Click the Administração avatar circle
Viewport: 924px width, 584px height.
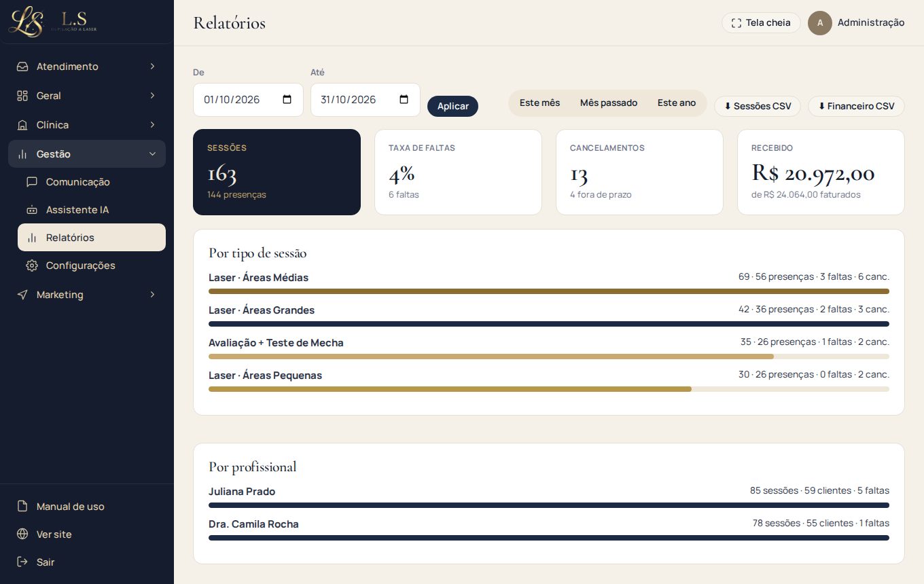coord(820,23)
